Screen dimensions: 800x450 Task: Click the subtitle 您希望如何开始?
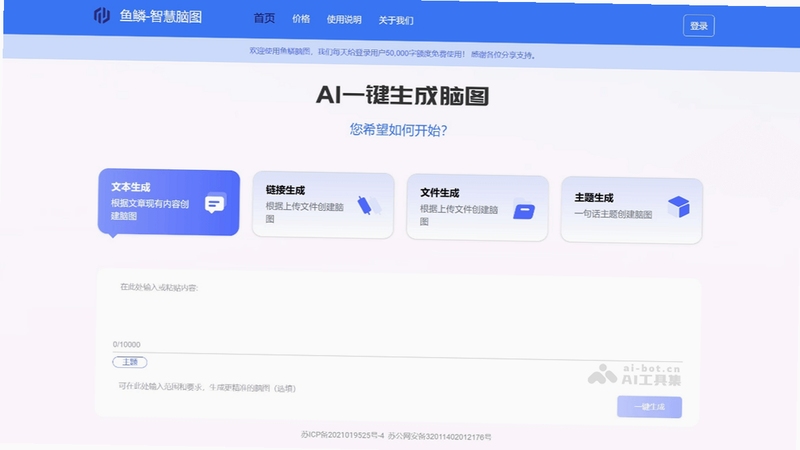click(x=398, y=130)
